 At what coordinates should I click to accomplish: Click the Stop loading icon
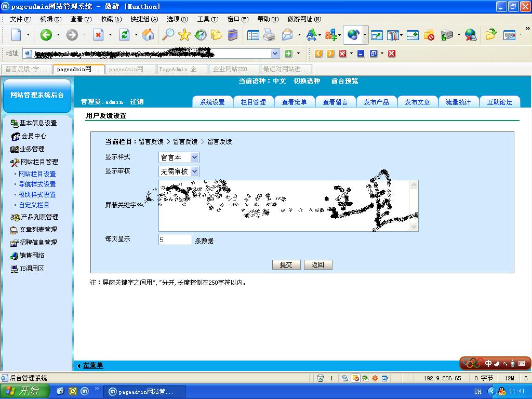99,35
